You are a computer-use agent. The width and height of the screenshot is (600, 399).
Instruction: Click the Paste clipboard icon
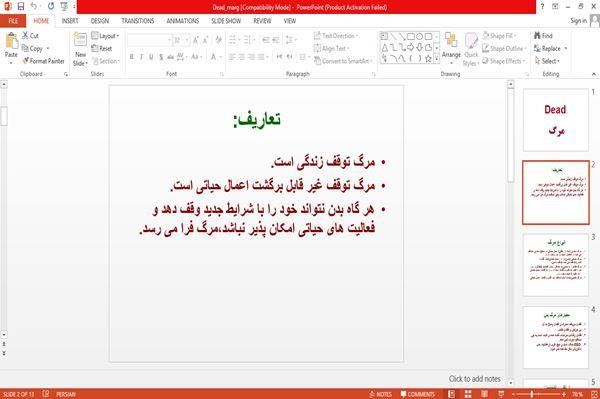[11, 41]
